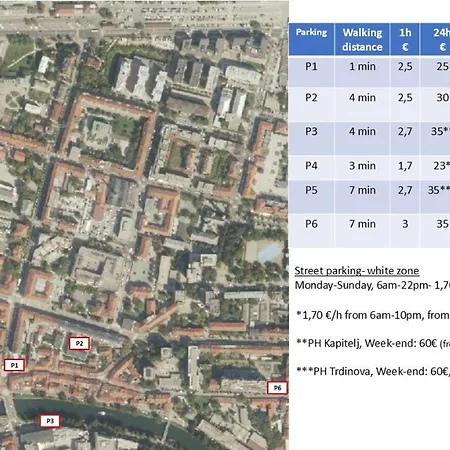Click the P3 marker near the river
The height and width of the screenshot is (450, 450).
[50, 421]
